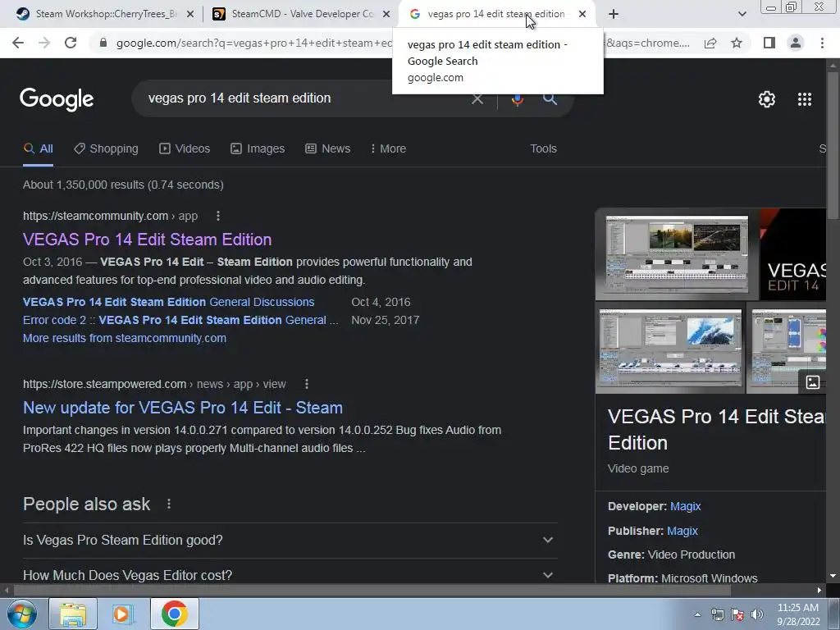Open Chrome side panel
840x630 pixels.
click(x=769, y=43)
